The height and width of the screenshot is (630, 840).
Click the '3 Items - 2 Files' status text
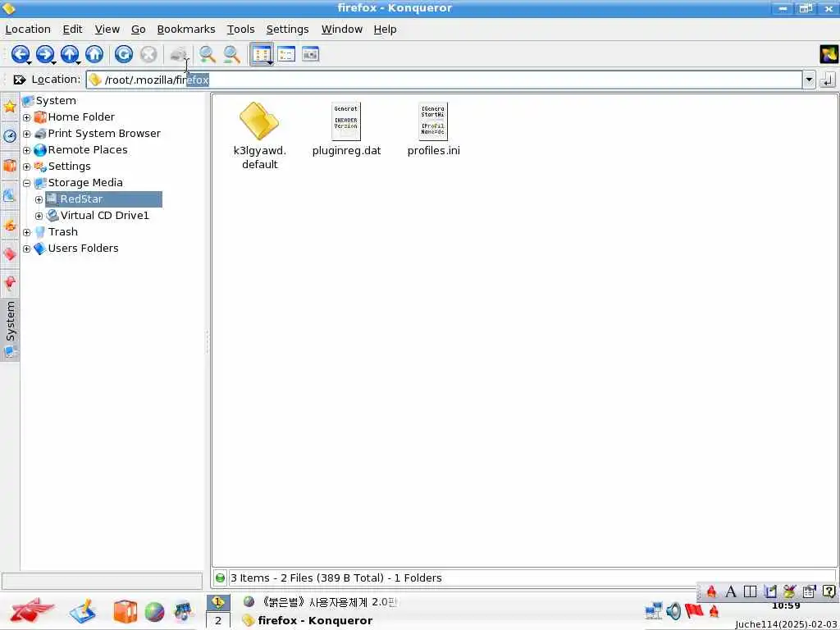[x=336, y=578]
